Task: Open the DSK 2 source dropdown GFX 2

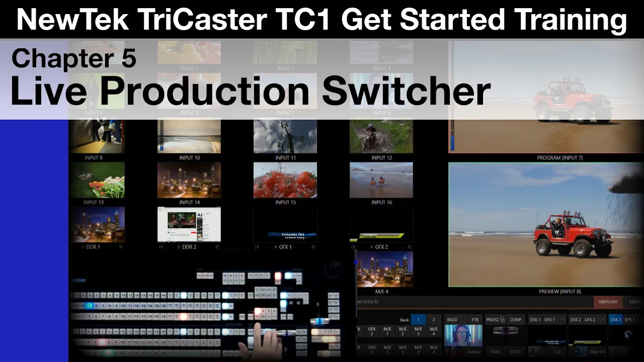Action: pyautogui.click(x=595, y=320)
